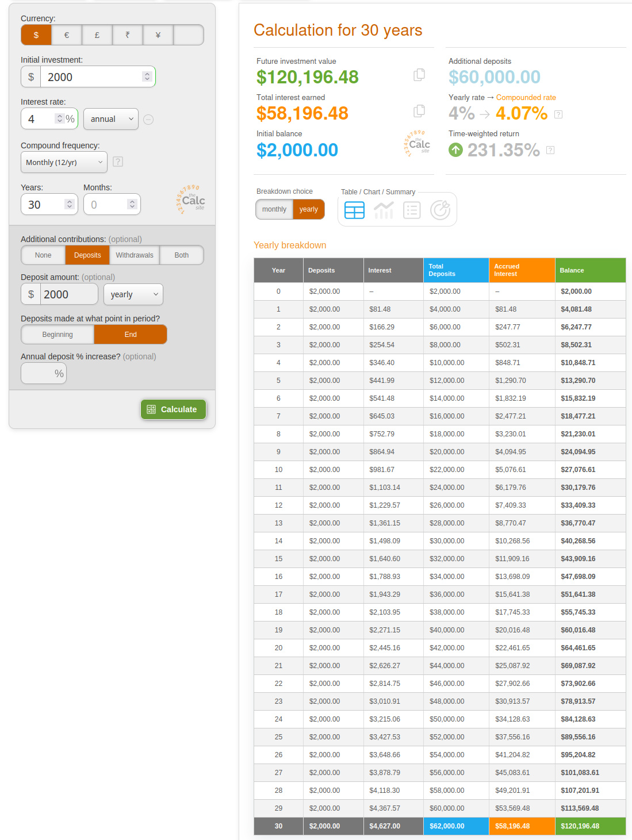Click the initial investment stepper arrows
This screenshot has height=840, width=632.
[x=147, y=76]
